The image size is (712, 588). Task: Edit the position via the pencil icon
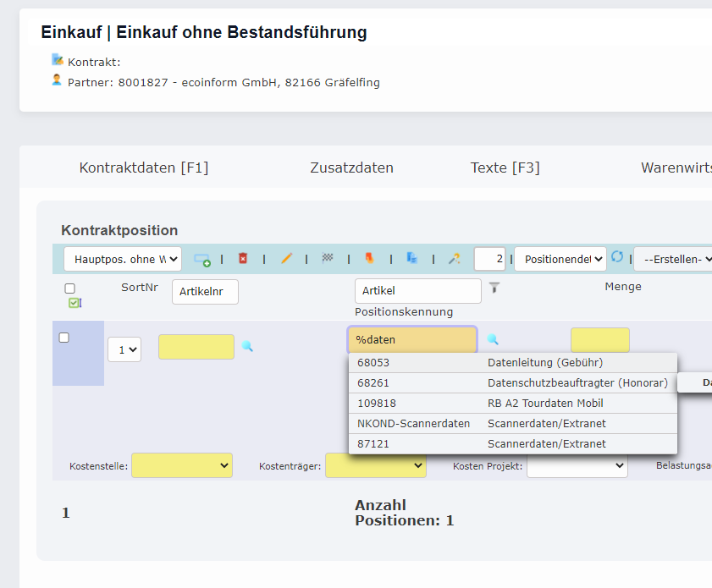click(x=287, y=258)
